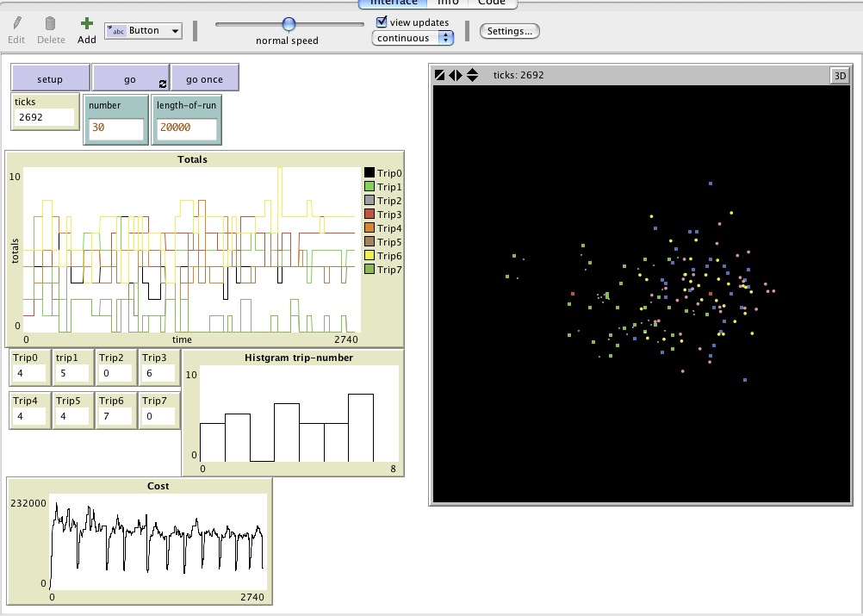Click Trip3 red legend swatch
Viewport: 863px width, 616px height.
(369, 215)
